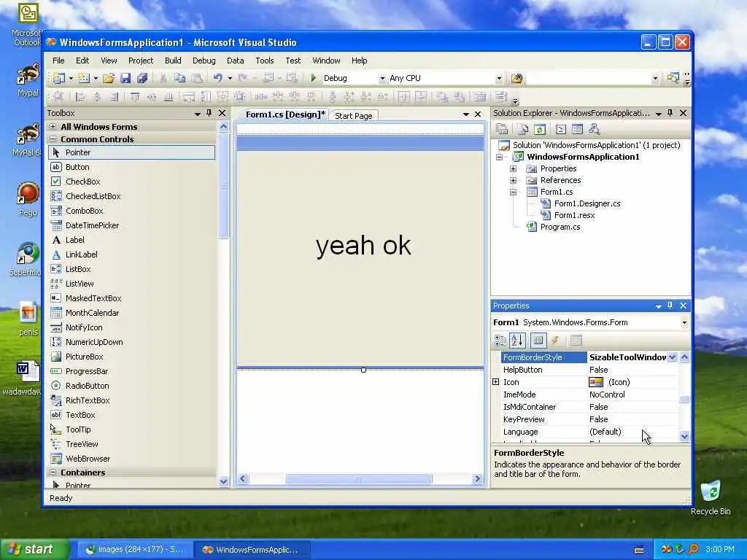Select the RadioButton control in Toolbox

tap(131, 386)
